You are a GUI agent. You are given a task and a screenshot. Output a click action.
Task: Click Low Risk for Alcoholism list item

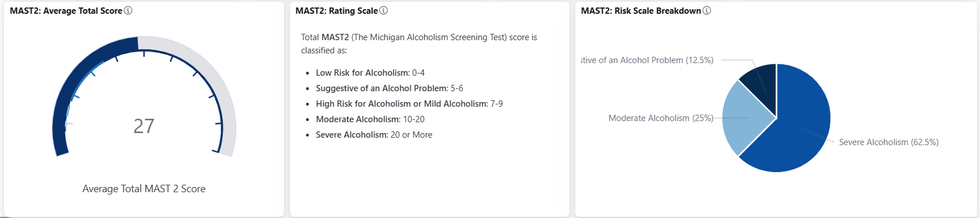click(x=370, y=73)
